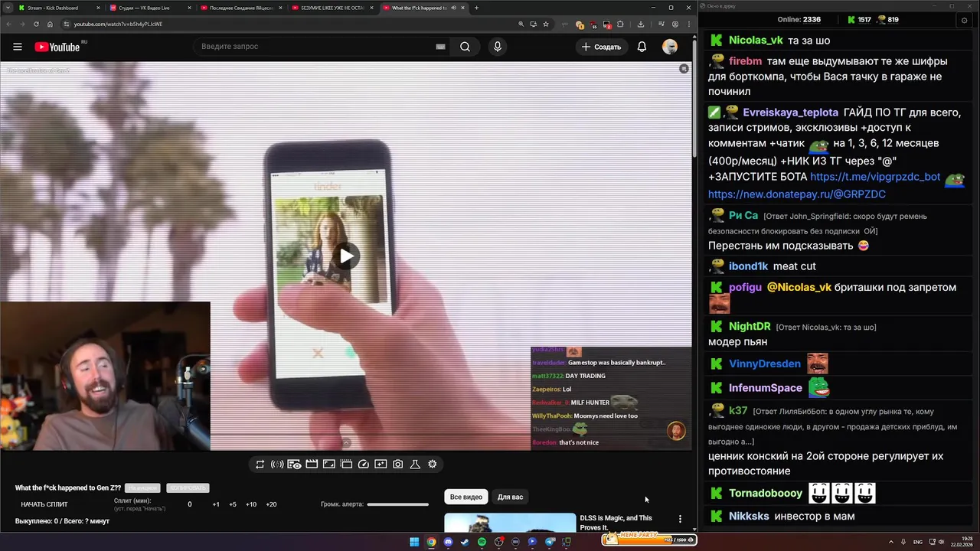The height and width of the screenshot is (551, 980).
Task: Click the username Evreiskaya_teplota in chat
Action: click(791, 112)
